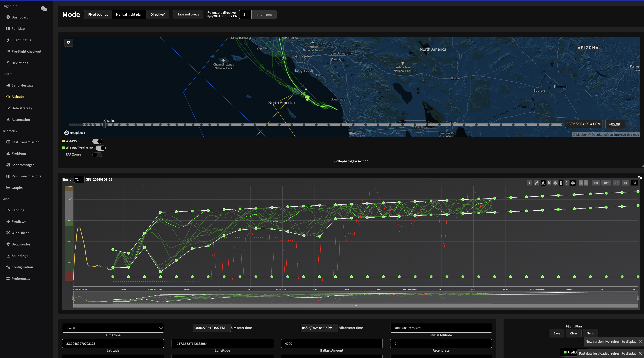Viewport: 644px width, 358px height.
Task: Dismiss the 'Past data just loaded' notification
Action: click(640, 353)
